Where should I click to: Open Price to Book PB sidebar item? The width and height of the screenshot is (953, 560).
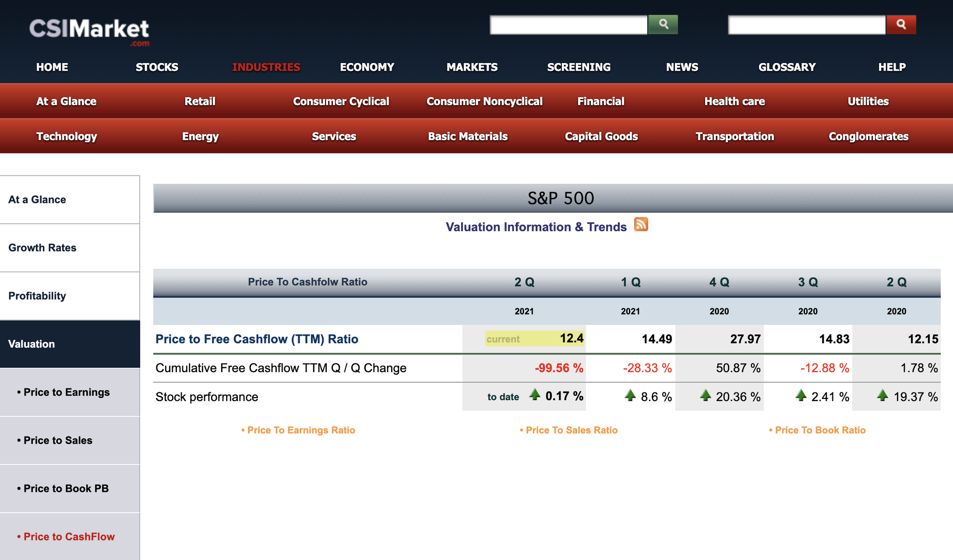tap(70, 488)
